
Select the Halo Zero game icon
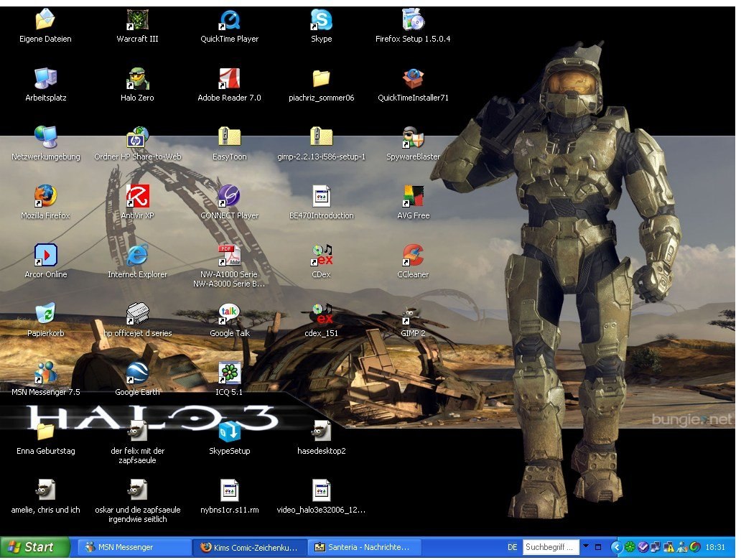point(137,79)
